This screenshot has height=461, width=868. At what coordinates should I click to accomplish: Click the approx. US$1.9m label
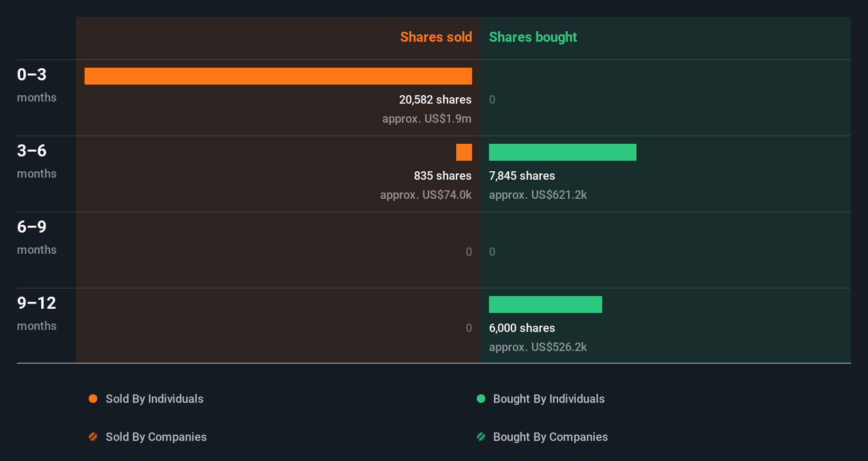tap(427, 118)
